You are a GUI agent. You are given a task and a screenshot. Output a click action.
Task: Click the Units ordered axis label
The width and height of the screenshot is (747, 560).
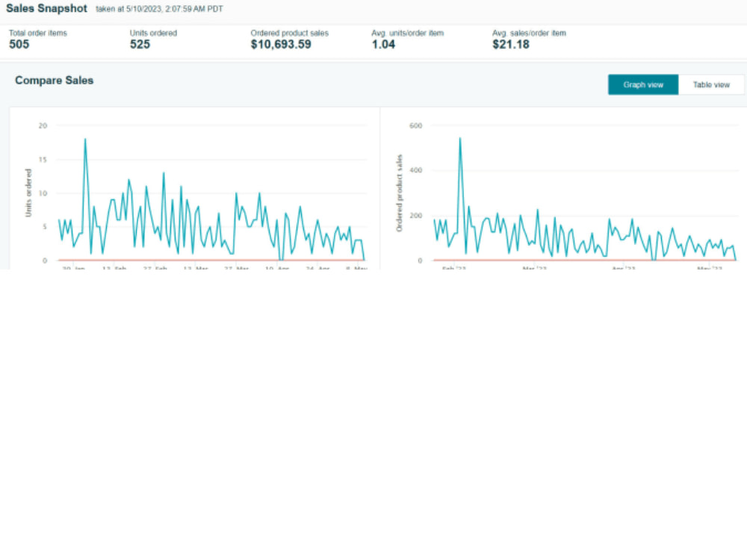(28, 193)
